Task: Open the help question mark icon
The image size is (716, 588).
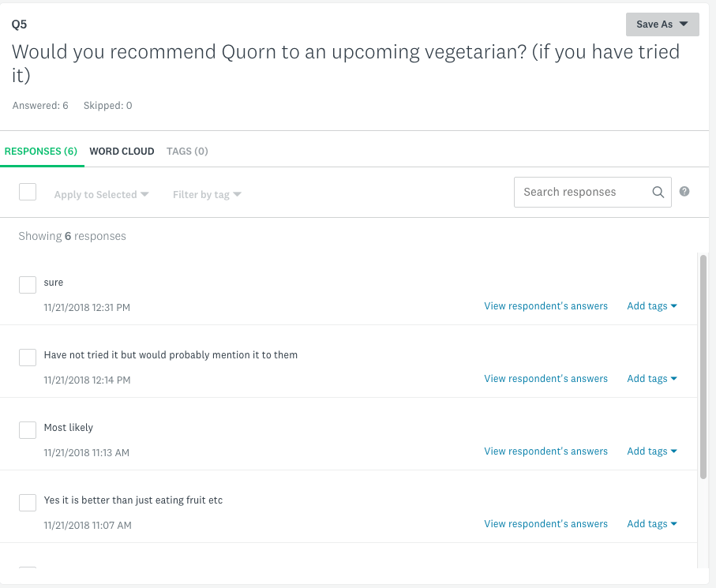Action: pos(684,191)
